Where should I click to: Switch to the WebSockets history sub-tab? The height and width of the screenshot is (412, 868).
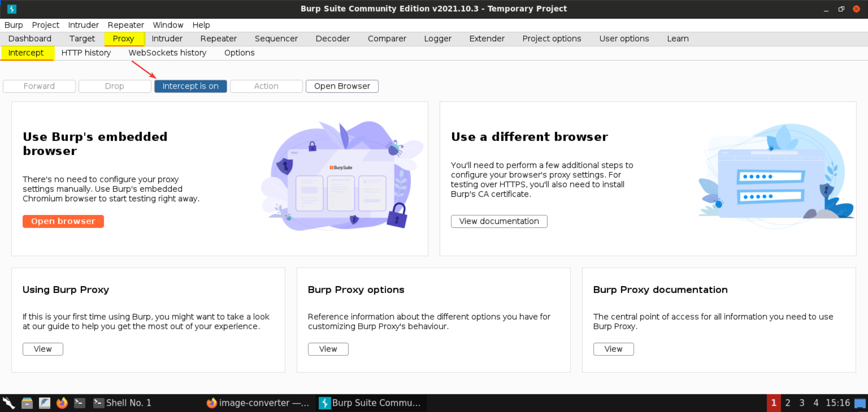pos(167,52)
